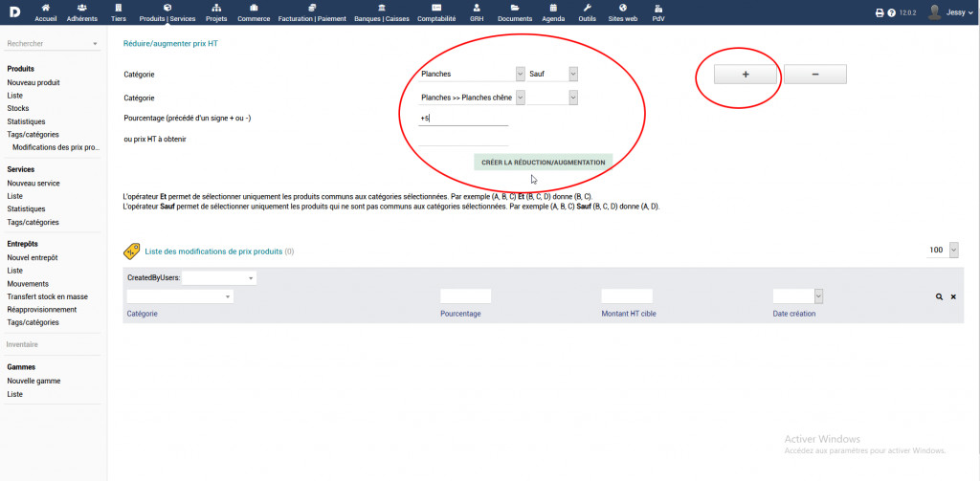Click the prix HT à obtenir field

coord(463,139)
